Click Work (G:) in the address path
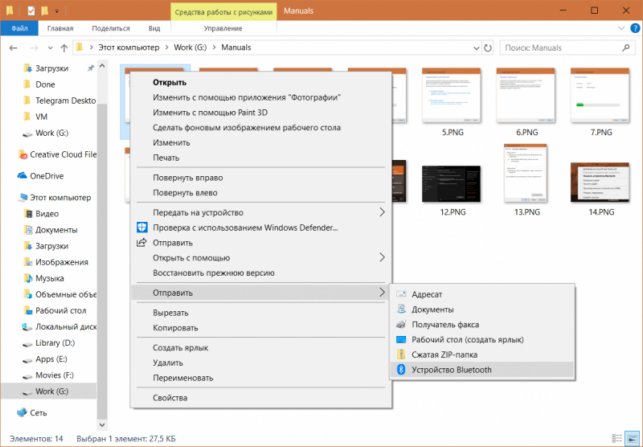The image size is (643, 447). (x=190, y=48)
